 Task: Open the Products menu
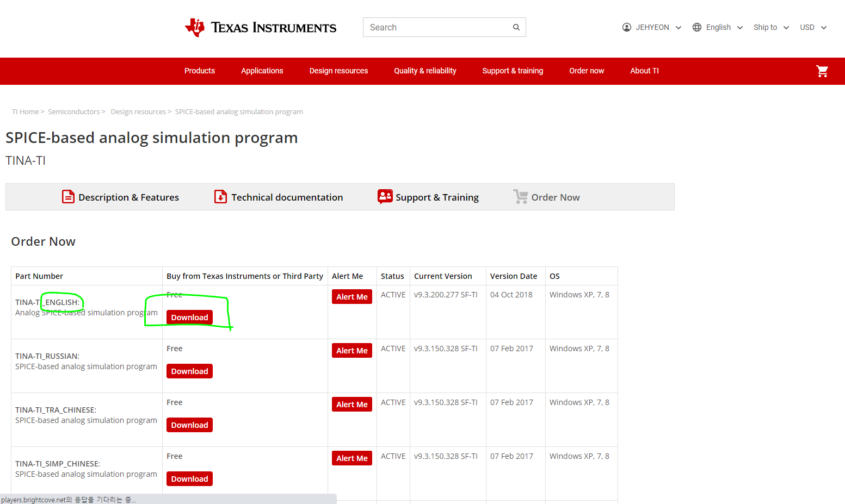(x=200, y=71)
